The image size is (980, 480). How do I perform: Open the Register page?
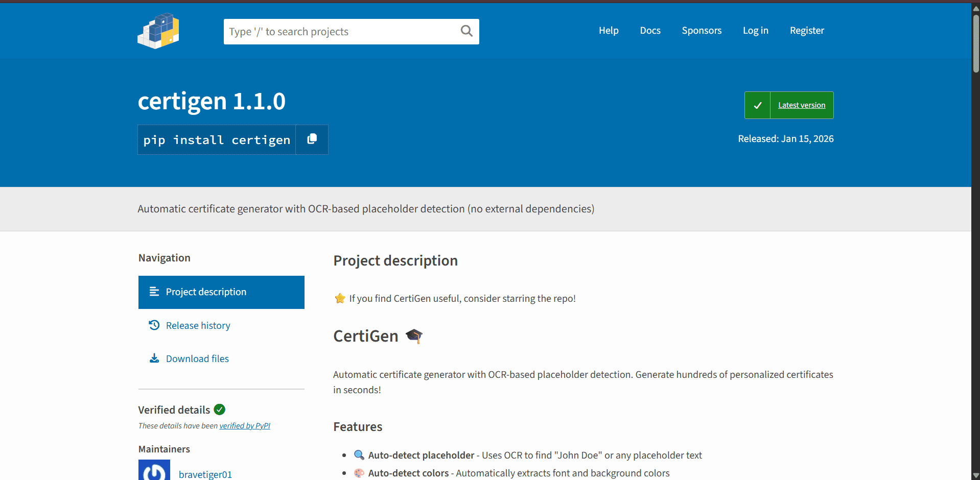click(807, 31)
